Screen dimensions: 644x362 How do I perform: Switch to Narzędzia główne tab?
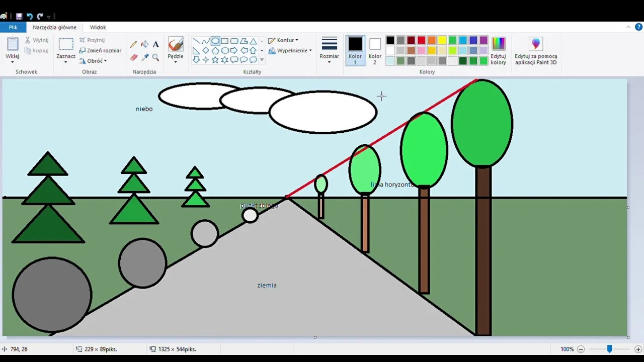point(55,27)
